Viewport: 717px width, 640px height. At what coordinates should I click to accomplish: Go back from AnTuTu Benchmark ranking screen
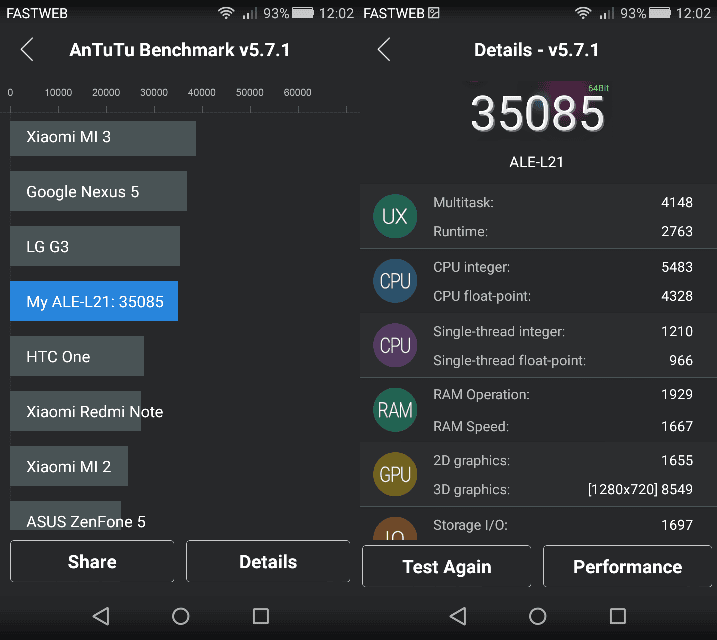[27, 50]
